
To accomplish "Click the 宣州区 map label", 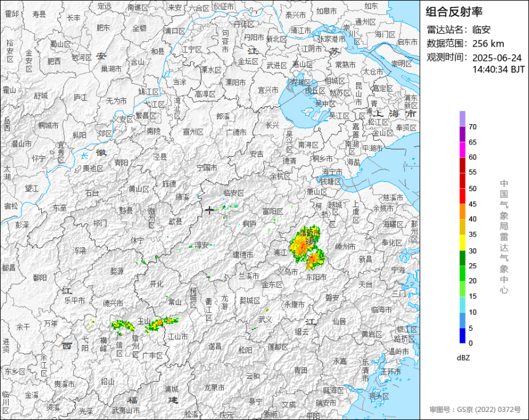I will [193, 132].
